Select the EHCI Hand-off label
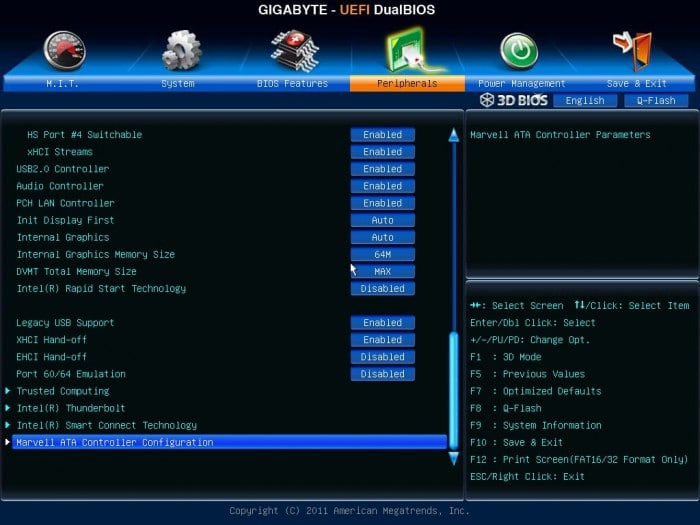700x525 pixels. 51,357
